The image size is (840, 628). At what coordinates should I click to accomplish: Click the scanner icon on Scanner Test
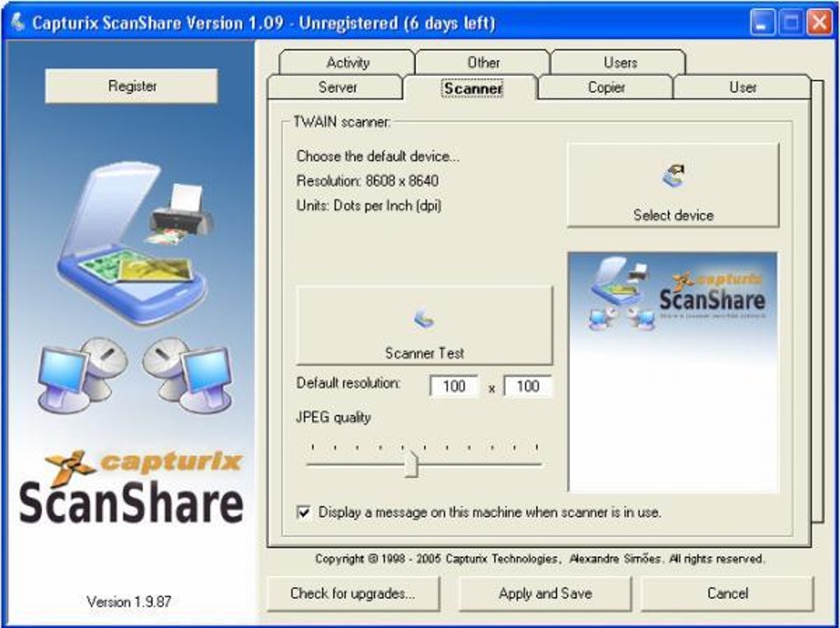pos(424,318)
